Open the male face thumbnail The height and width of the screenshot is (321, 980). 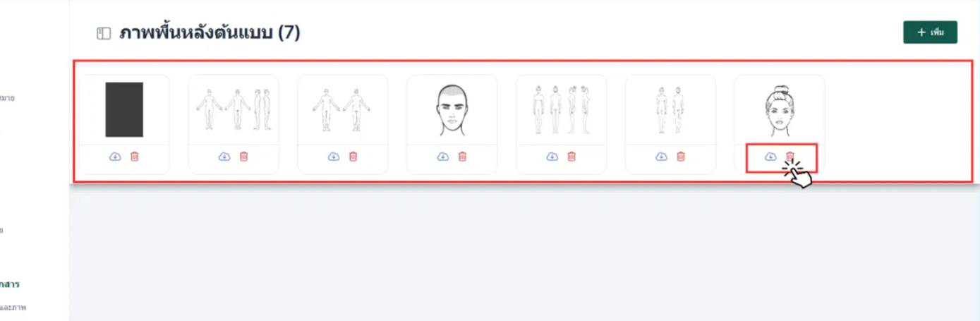(x=452, y=111)
